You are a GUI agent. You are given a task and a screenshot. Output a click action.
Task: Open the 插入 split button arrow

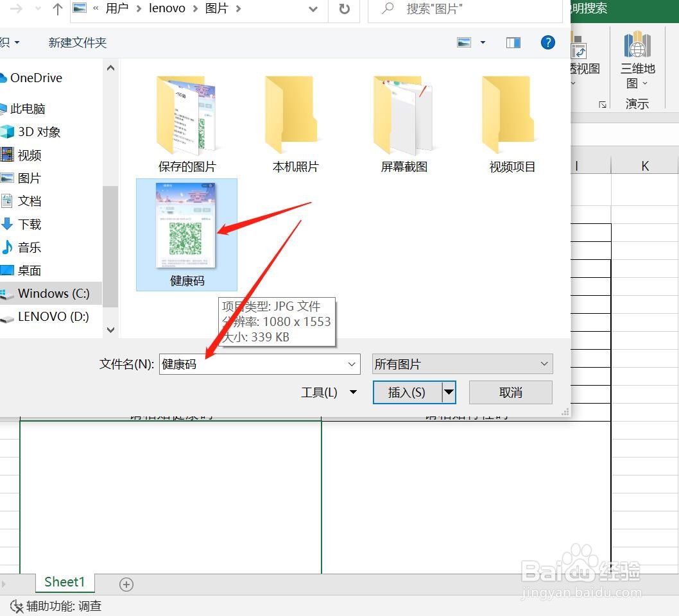[449, 393]
